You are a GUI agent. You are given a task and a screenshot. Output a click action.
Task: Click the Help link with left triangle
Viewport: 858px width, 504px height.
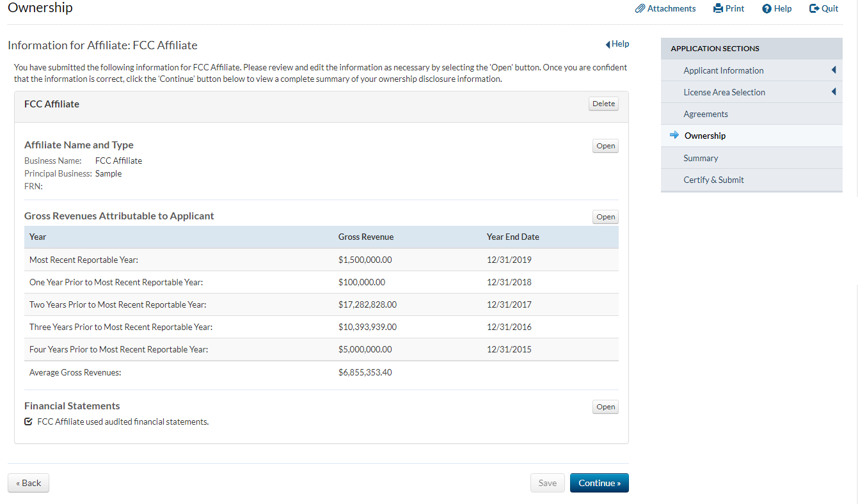pyautogui.click(x=617, y=44)
